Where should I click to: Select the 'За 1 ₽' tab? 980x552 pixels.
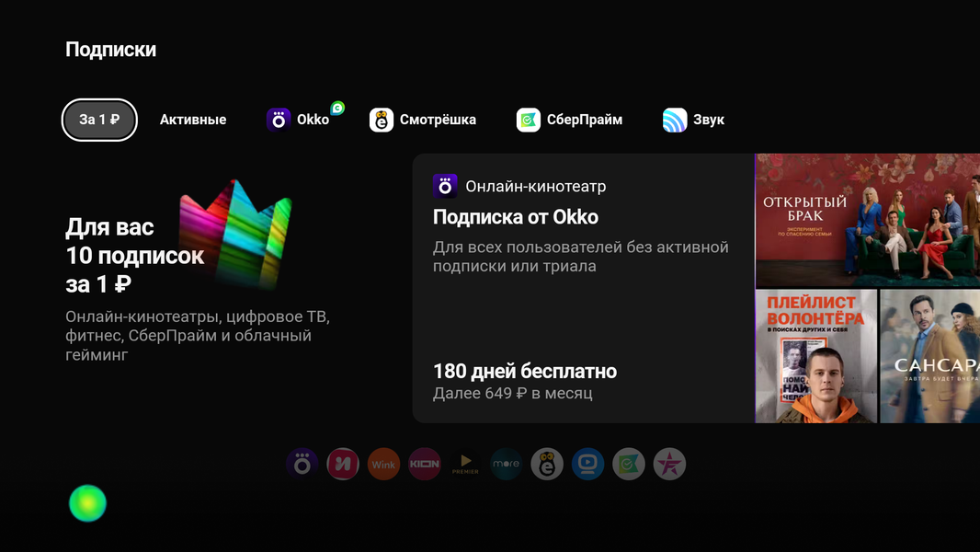click(99, 120)
